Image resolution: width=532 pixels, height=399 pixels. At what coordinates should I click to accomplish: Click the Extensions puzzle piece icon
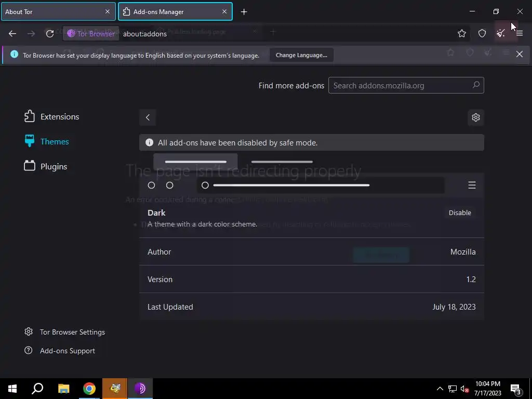click(x=30, y=116)
